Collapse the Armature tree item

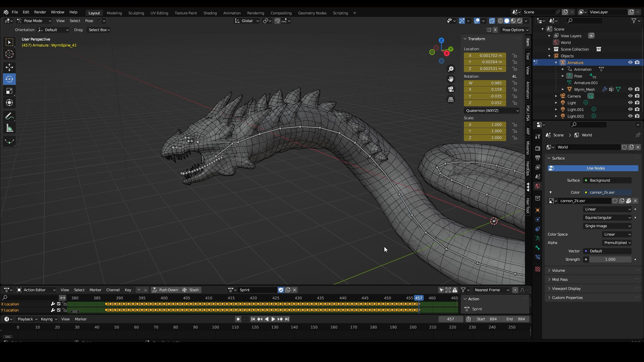point(556,63)
